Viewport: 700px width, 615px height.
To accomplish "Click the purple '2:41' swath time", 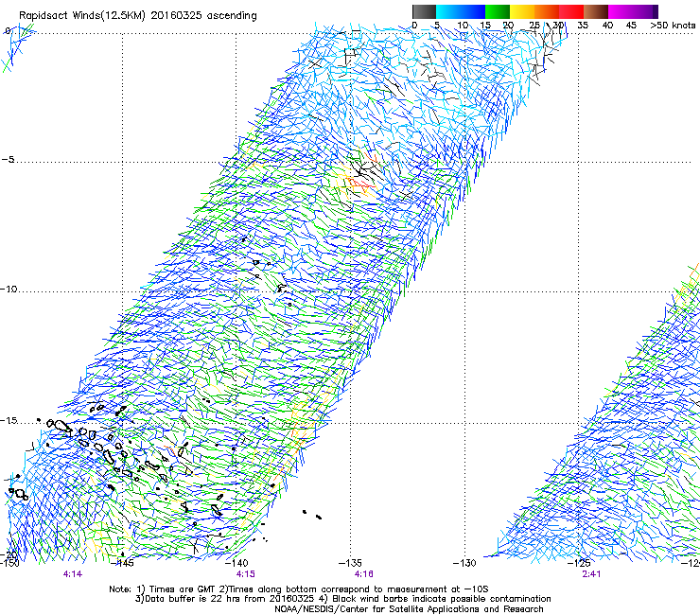I will click(591, 574).
